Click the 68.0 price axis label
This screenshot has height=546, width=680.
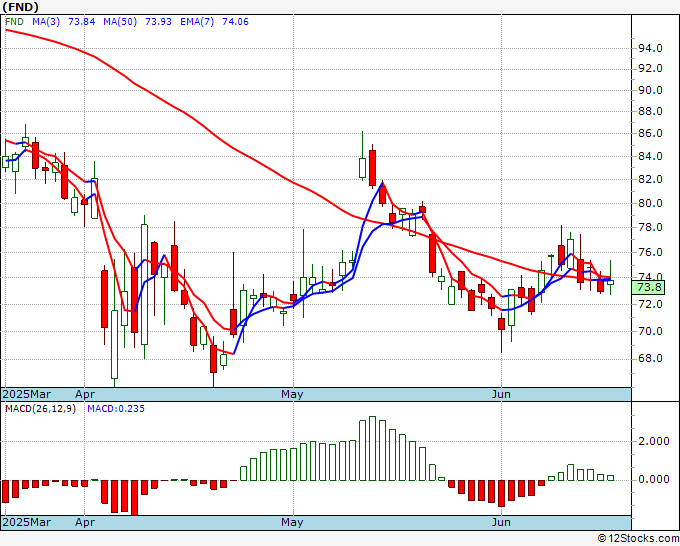tap(650, 359)
